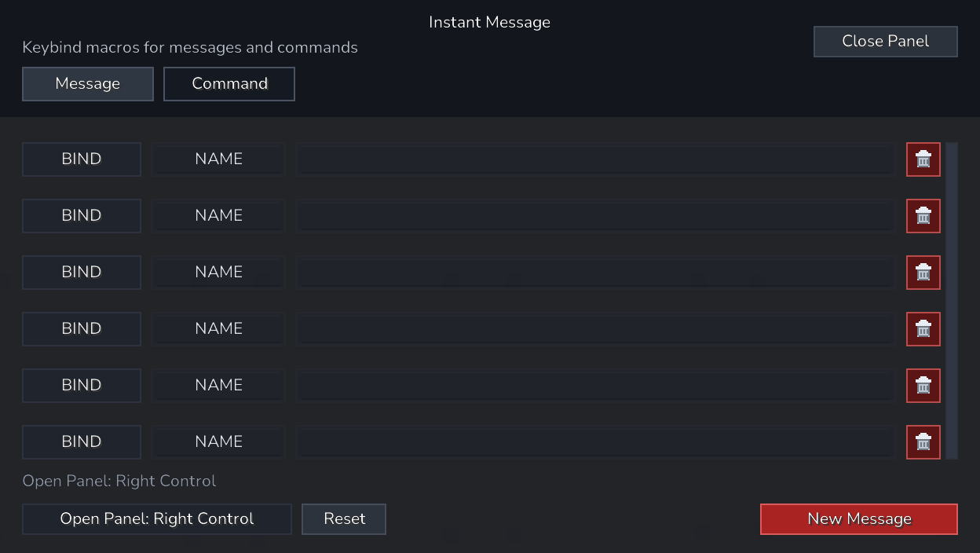The width and height of the screenshot is (980, 553).
Task: Remove the third message using its trash icon
Action: pos(923,273)
